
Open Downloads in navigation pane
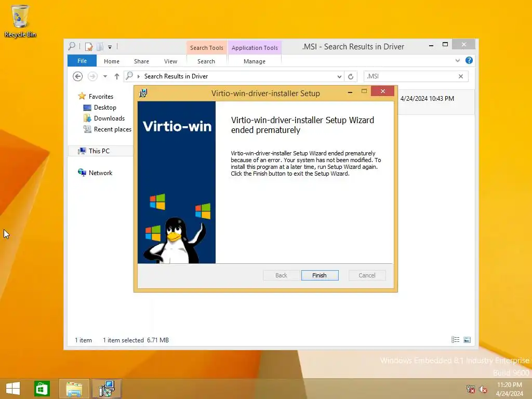coord(109,118)
